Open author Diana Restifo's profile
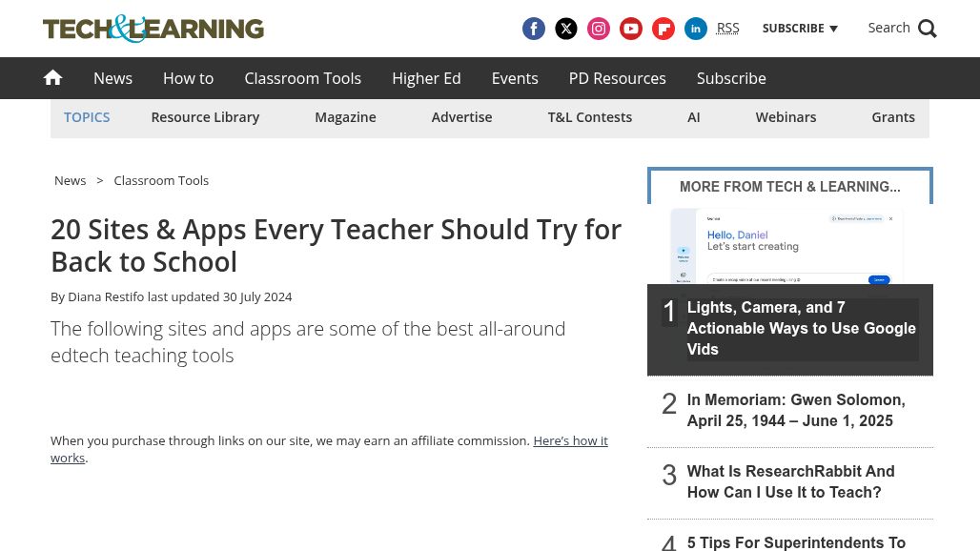This screenshot has width=980, height=551. pos(106,296)
